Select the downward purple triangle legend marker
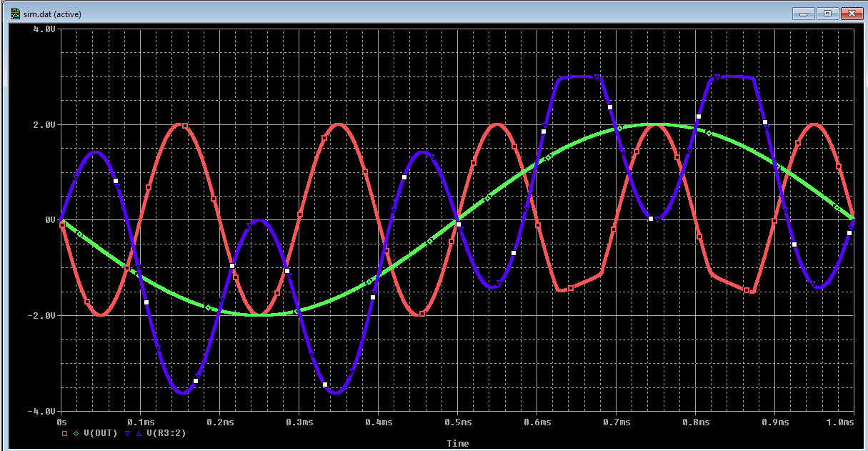Screen dimensions: 868x451 (x=128, y=433)
